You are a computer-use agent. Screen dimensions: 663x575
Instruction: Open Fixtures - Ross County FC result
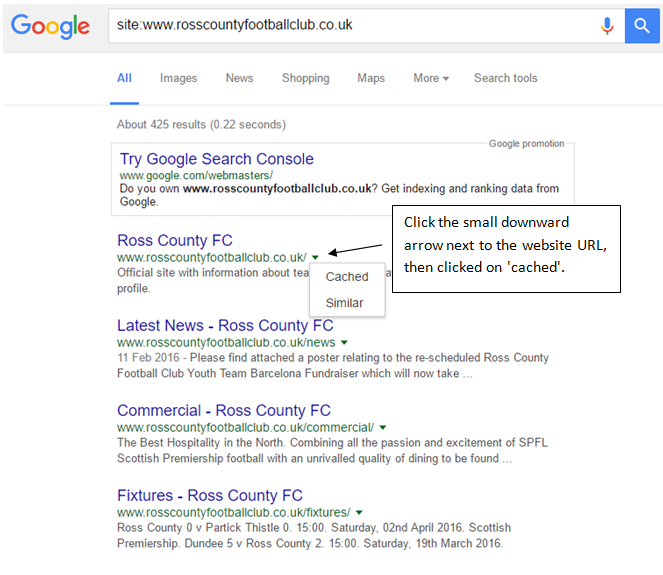[210, 496]
